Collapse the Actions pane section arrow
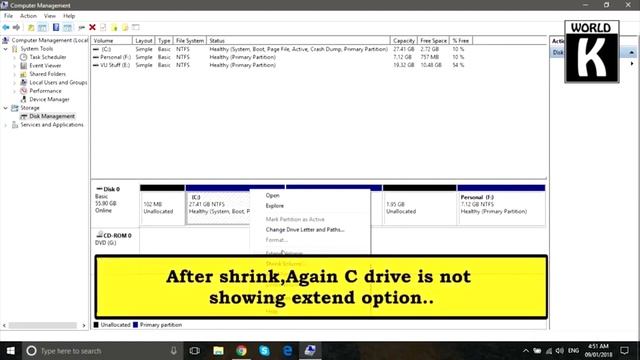Viewport: 640px width, 360px height. (631, 53)
